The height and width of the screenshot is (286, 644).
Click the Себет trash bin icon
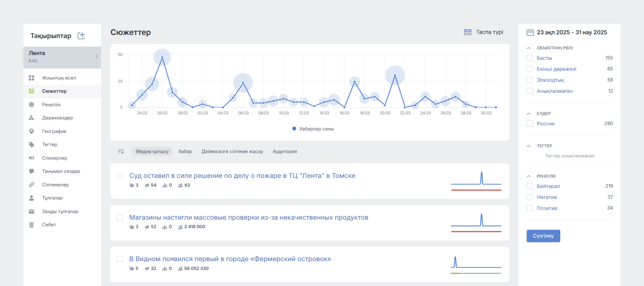click(x=32, y=225)
